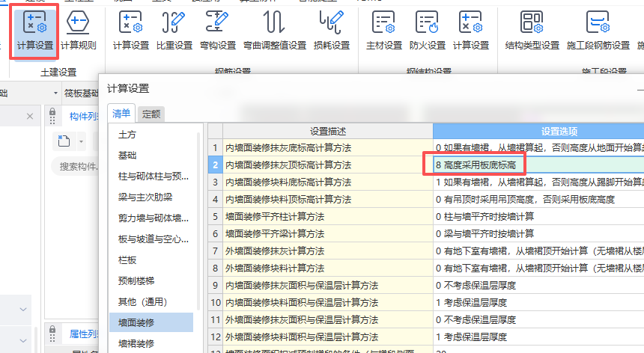Close the left side panel
The width and height of the screenshot is (644, 353).
[x=29, y=117]
